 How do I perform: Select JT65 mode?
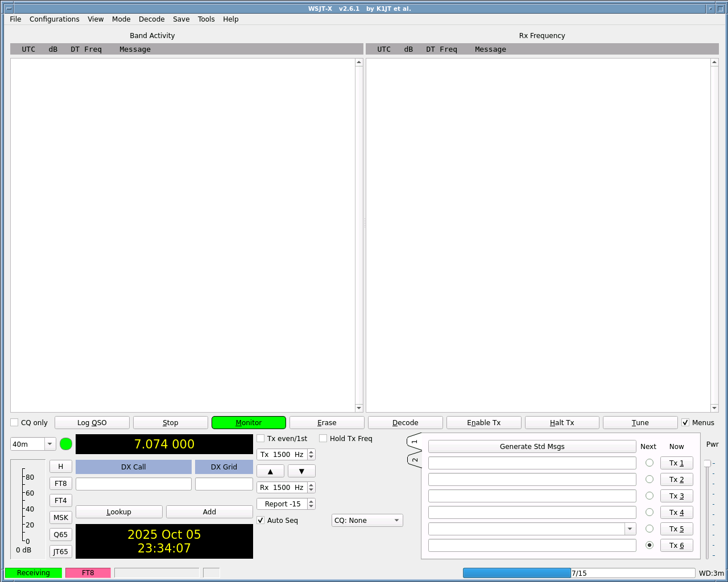60,551
